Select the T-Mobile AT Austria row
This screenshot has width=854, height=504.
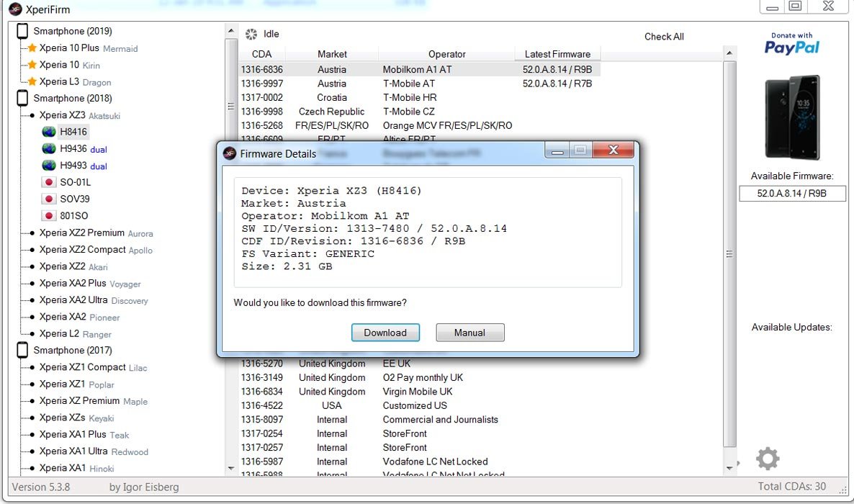click(x=418, y=84)
